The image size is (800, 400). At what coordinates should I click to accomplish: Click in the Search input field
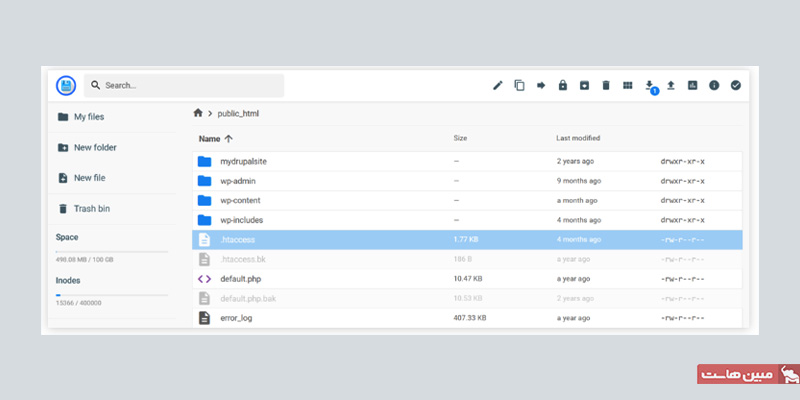[190, 86]
